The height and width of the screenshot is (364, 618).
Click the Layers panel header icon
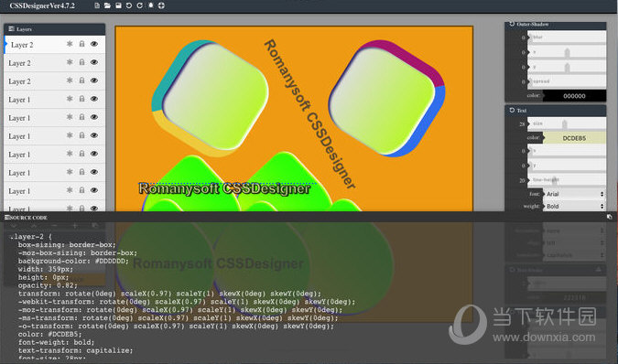[x=11, y=28]
